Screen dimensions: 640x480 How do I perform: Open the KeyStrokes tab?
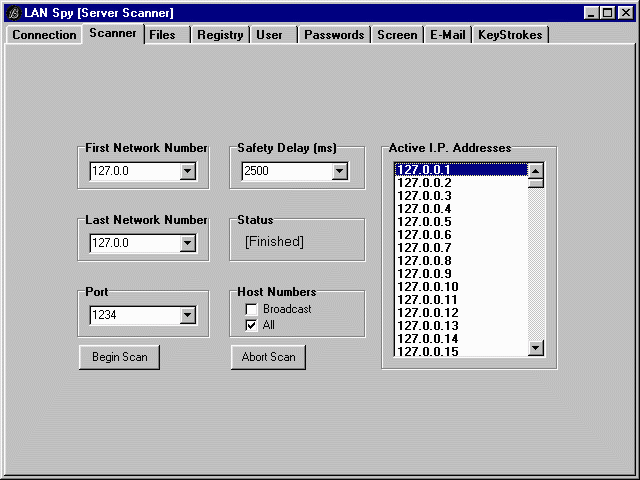510,35
